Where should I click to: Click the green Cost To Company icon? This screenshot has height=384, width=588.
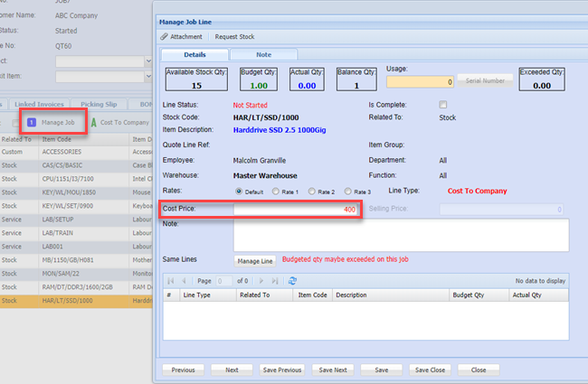[x=93, y=122]
